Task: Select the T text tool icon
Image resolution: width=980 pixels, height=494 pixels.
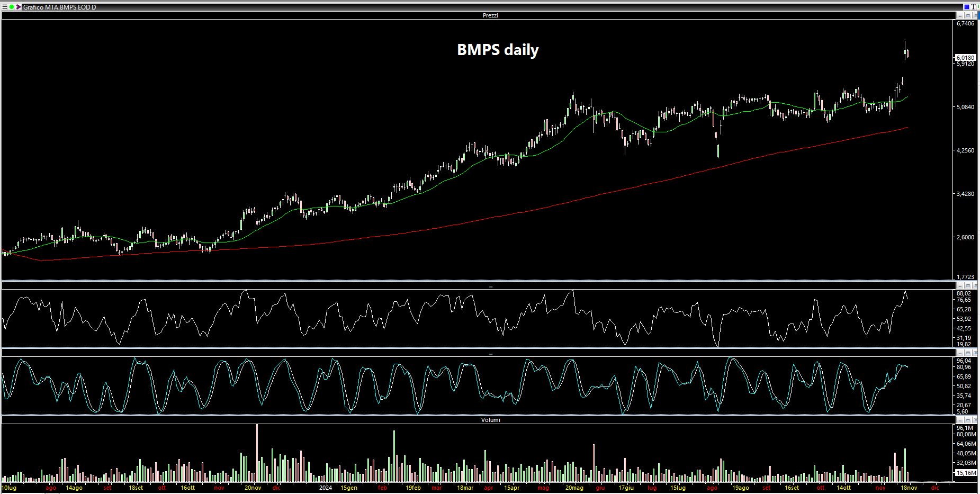Action: (974, 7)
